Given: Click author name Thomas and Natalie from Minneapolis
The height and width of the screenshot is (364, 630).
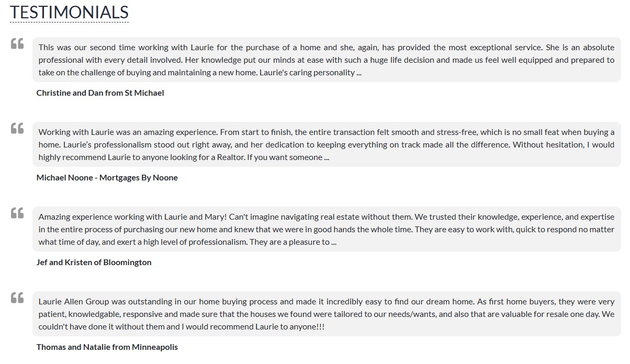Looking at the screenshot, I should point(107,347).
